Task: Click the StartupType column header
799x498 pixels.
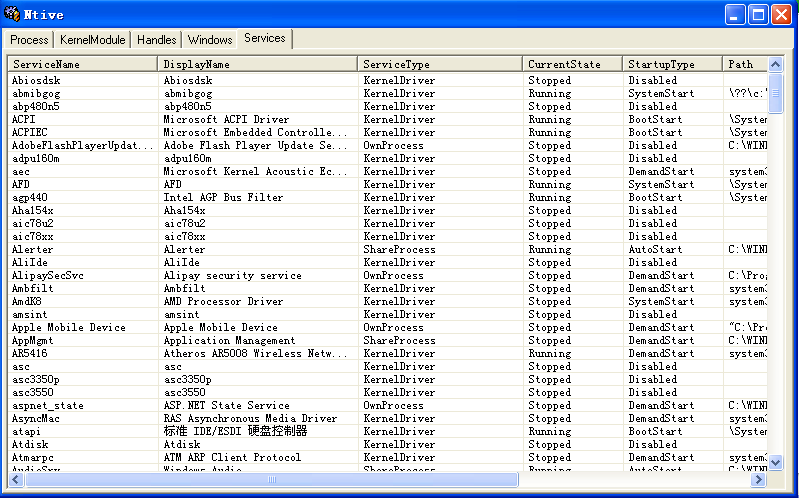Action: (673, 64)
